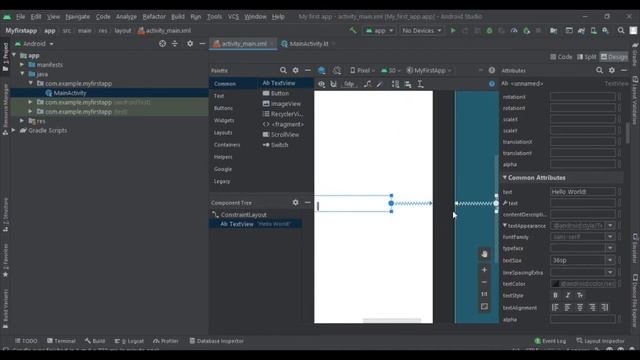Click the guidelines icon in design toolbar

click(x=420, y=84)
